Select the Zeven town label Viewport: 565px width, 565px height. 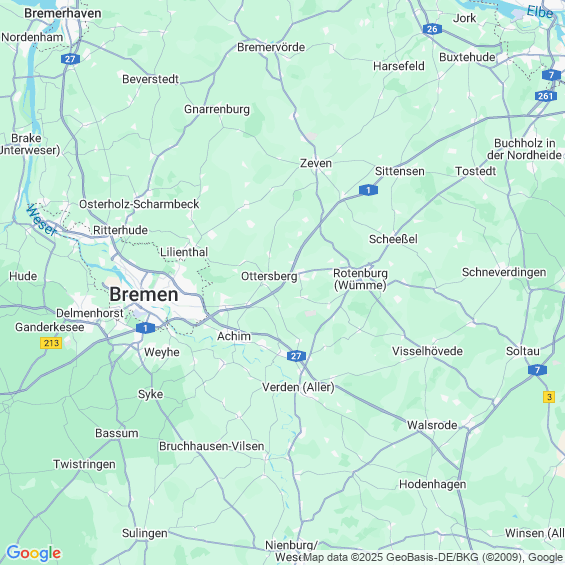pyautogui.click(x=316, y=163)
